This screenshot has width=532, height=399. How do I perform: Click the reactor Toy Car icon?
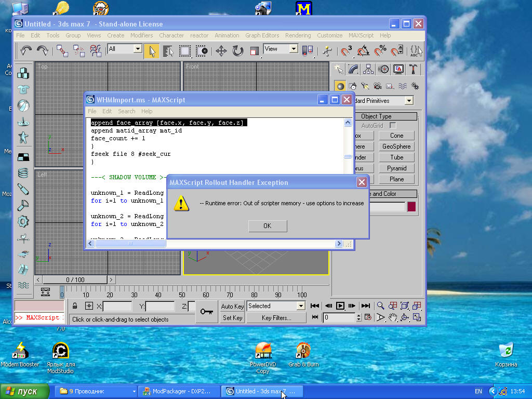(23, 254)
